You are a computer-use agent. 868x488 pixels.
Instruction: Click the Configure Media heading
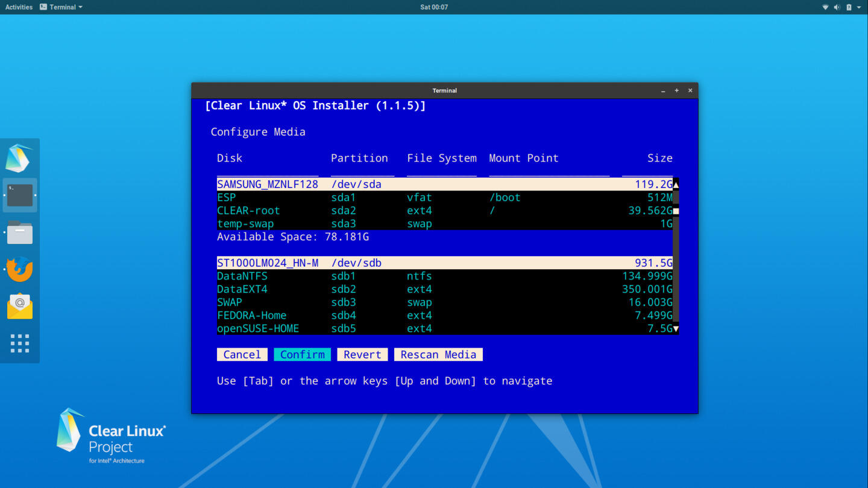[258, 132]
